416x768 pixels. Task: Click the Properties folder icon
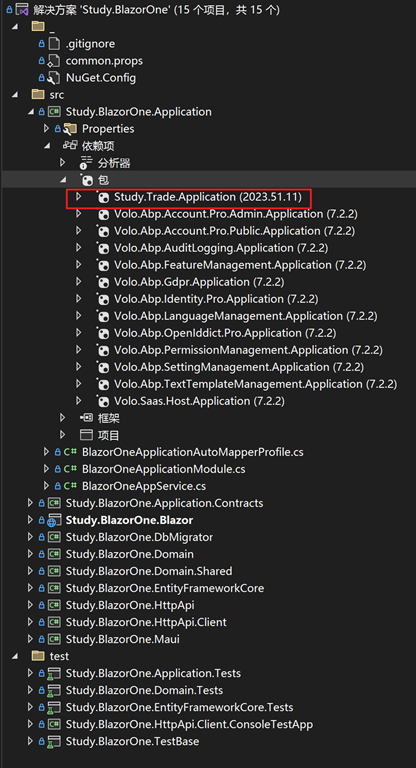click(70, 129)
